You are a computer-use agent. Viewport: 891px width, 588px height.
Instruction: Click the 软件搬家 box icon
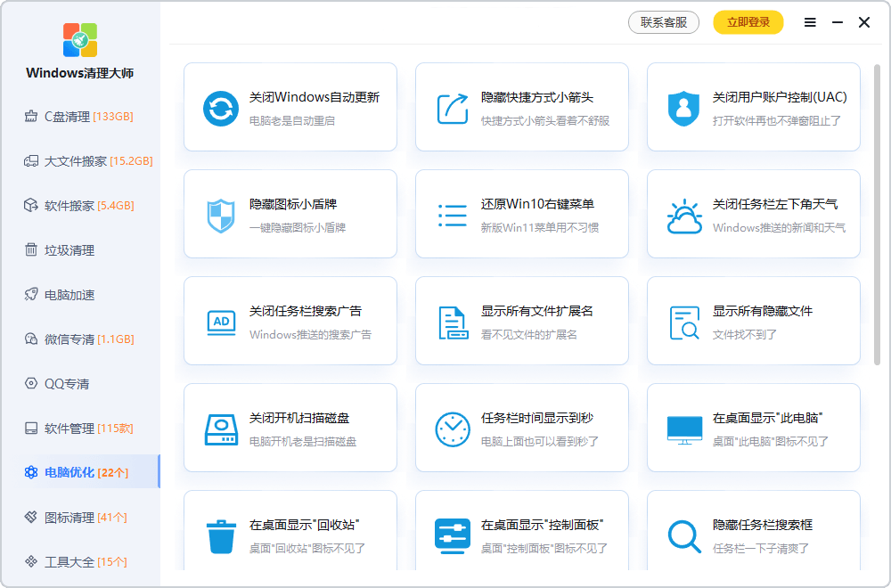31,206
